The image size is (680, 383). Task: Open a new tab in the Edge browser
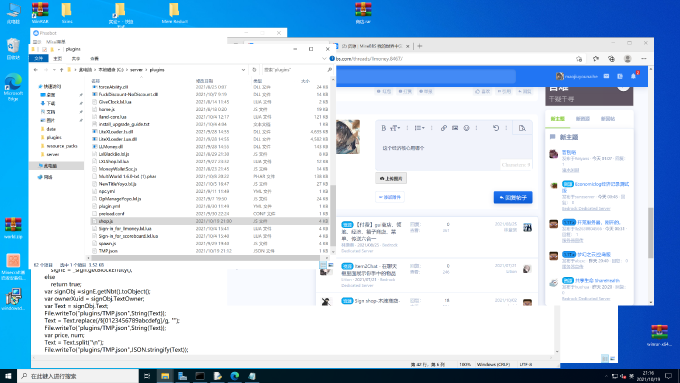coord(419,46)
